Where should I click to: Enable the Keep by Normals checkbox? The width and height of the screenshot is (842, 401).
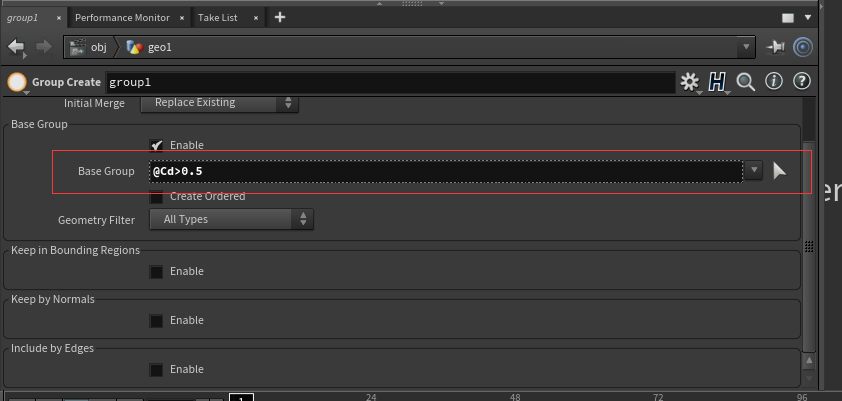click(156, 320)
